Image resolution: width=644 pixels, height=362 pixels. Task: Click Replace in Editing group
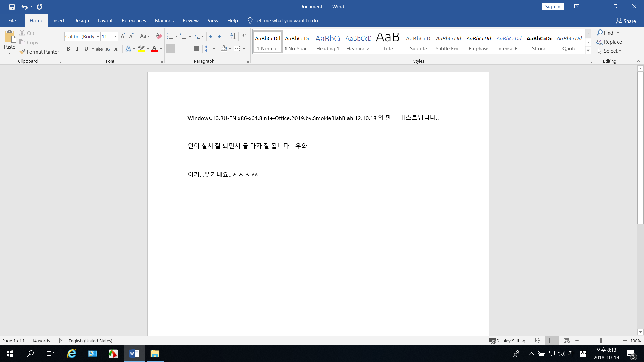609,42
